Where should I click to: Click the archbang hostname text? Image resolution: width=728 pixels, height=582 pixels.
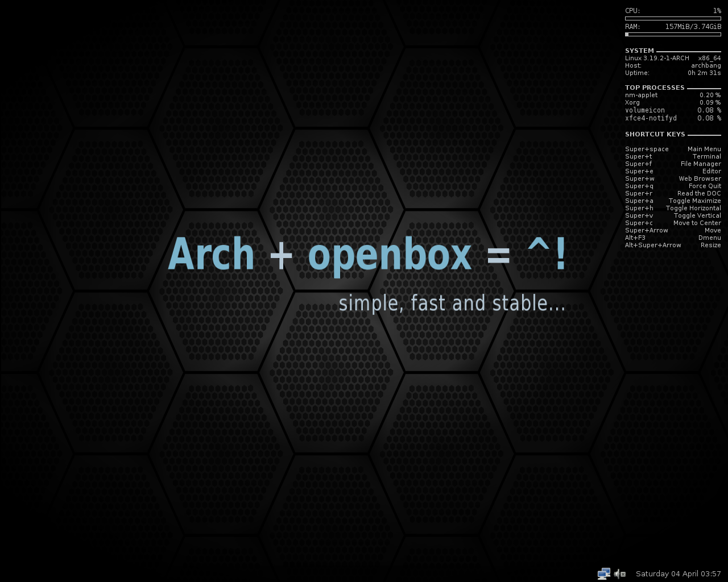pyautogui.click(x=706, y=65)
